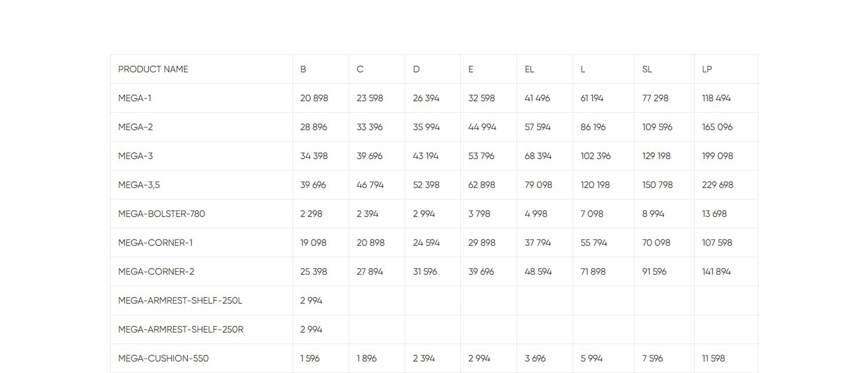The height and width of the screenshot is (373, 868).
Task: Click the MEGA-2 price 86 196
Action: (x=593, y=127)
